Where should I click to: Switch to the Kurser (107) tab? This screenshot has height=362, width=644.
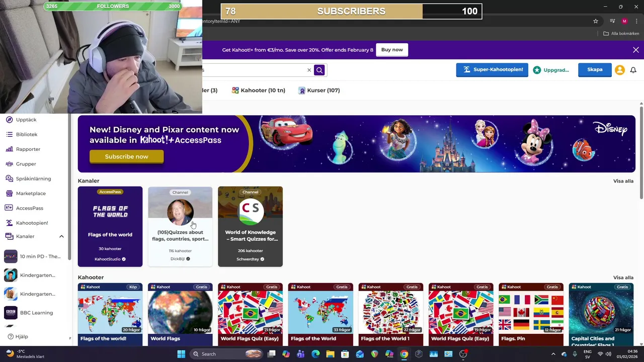pos(319,90)
